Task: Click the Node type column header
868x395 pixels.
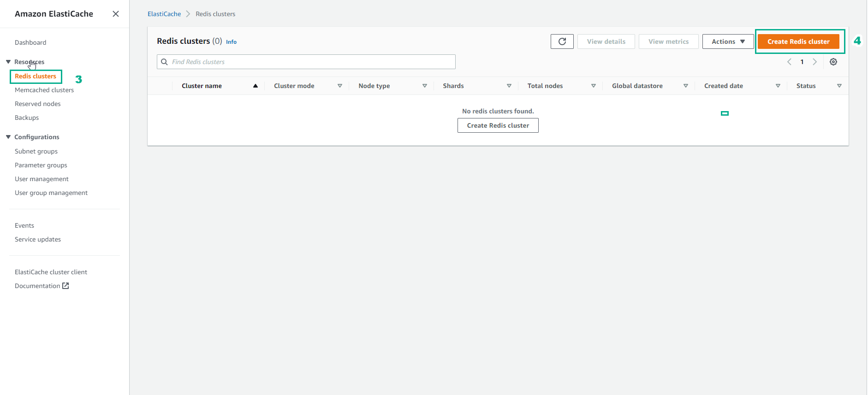Action: (374, 86)
